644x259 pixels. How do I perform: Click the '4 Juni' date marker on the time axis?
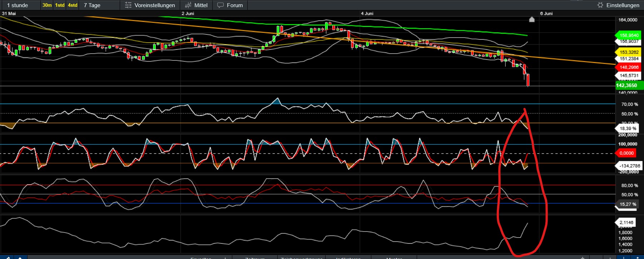[x=367, y=14]
